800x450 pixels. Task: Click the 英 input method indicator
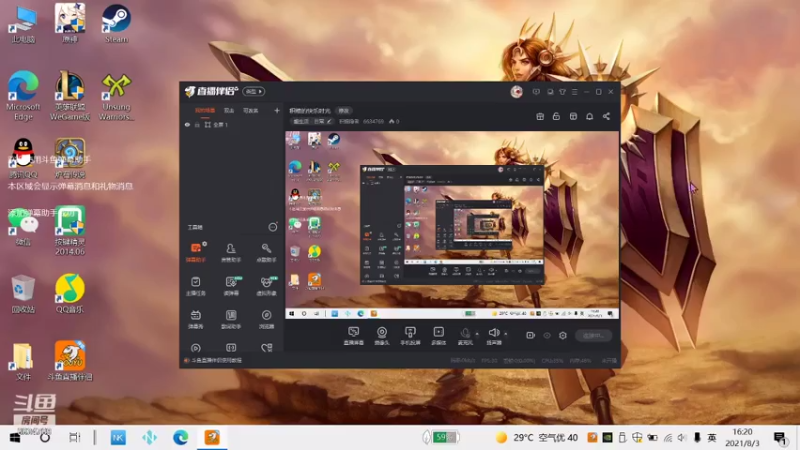point(712,437)
